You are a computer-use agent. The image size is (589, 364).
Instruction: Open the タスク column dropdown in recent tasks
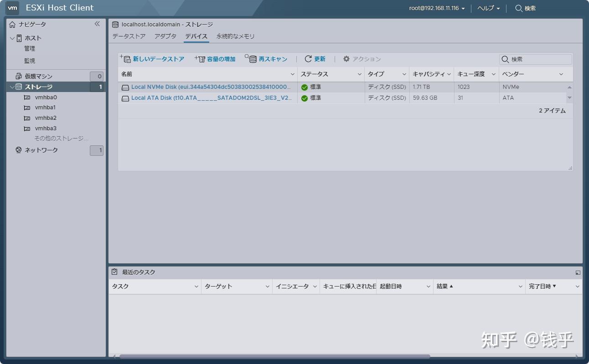tap(196, 287)
